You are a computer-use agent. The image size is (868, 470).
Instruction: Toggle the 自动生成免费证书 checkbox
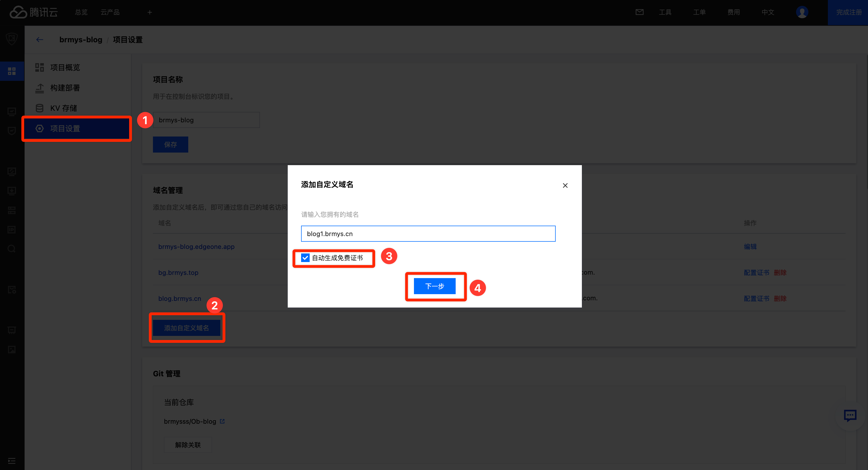click(305, 257)
